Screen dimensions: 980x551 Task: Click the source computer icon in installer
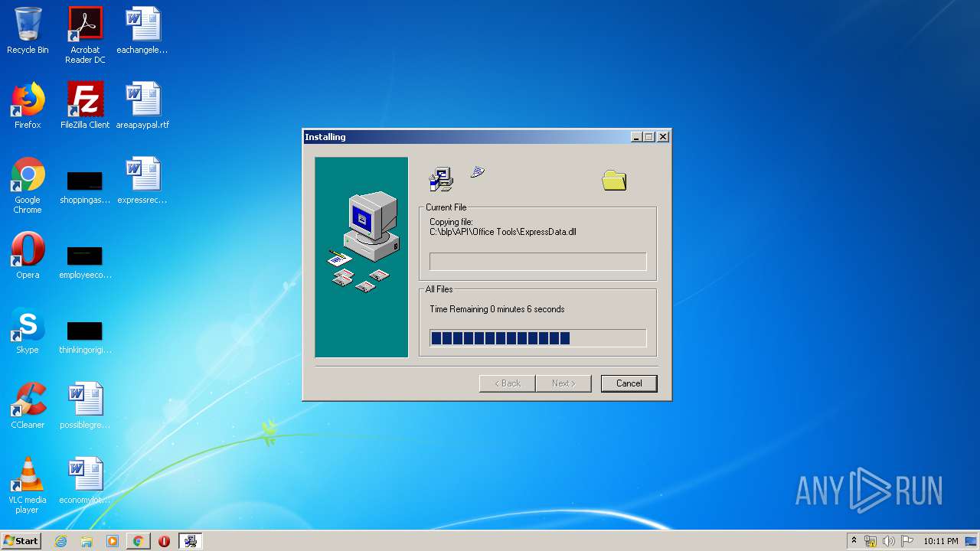tap(441, 179)
